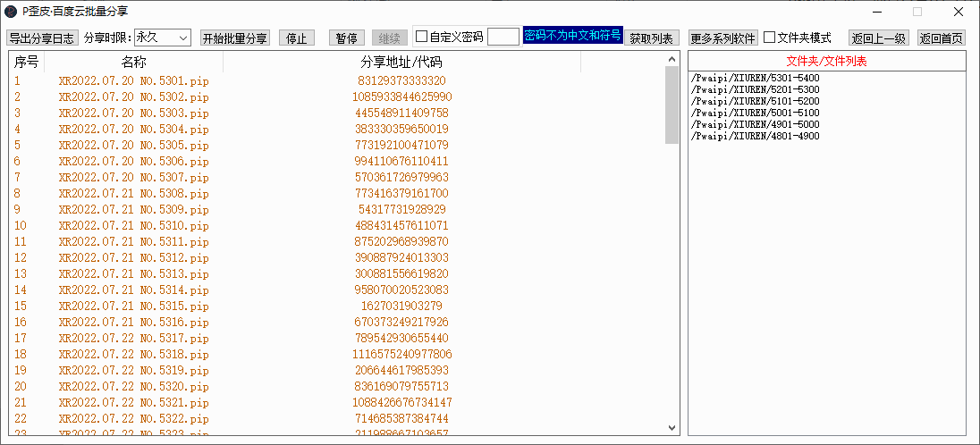Image resolution: width=980 pixels, height=445 pixels.
Task: Click the 分享地址/代码 column header
Action: (401, 63)
